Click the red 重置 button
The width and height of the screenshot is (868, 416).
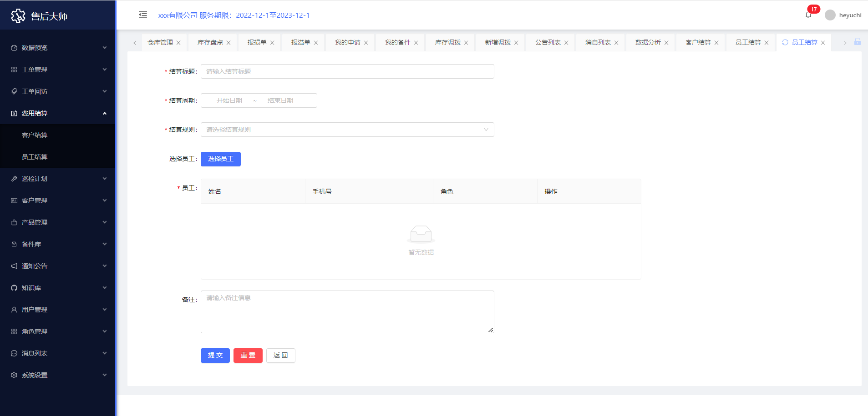click(x=248, y=356)
